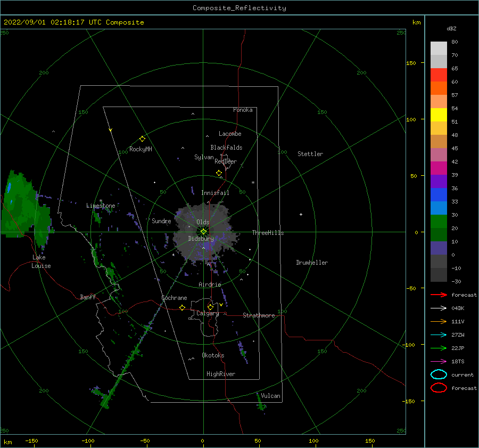This screenshot has width=479, height=448.
Task: Click the Strathmore town label
Action: click(x=259, y=315)
